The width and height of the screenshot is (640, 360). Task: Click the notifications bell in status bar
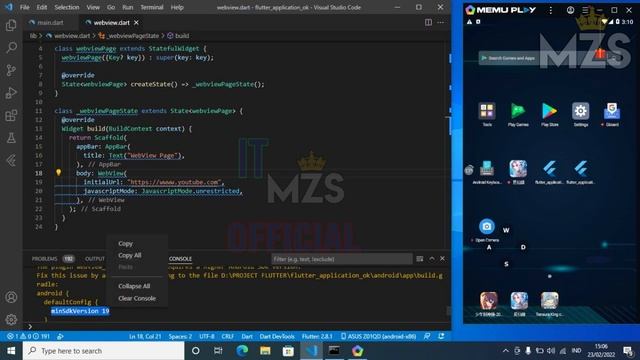pos(441,336)
